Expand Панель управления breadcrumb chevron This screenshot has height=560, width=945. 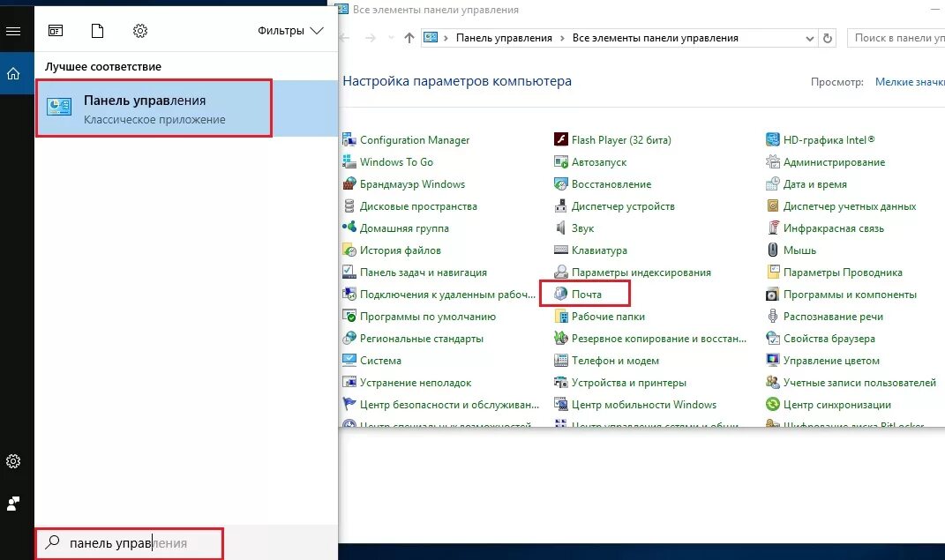(562, 38)
